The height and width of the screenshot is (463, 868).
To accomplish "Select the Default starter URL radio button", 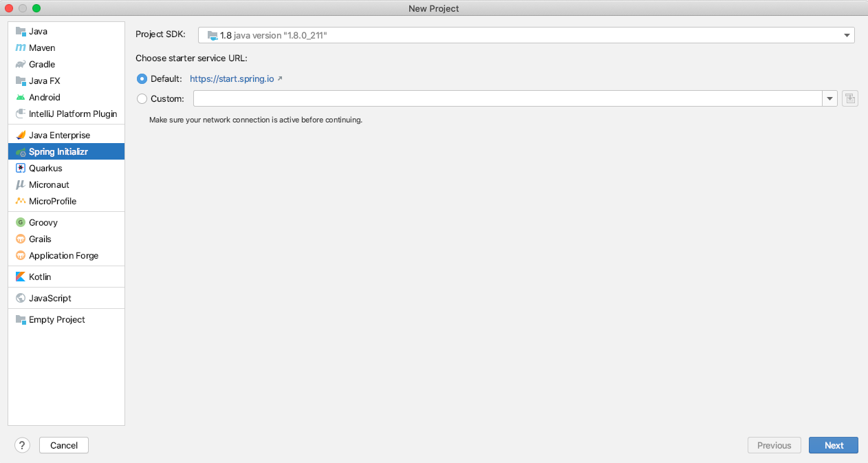I will coord(142,78).
